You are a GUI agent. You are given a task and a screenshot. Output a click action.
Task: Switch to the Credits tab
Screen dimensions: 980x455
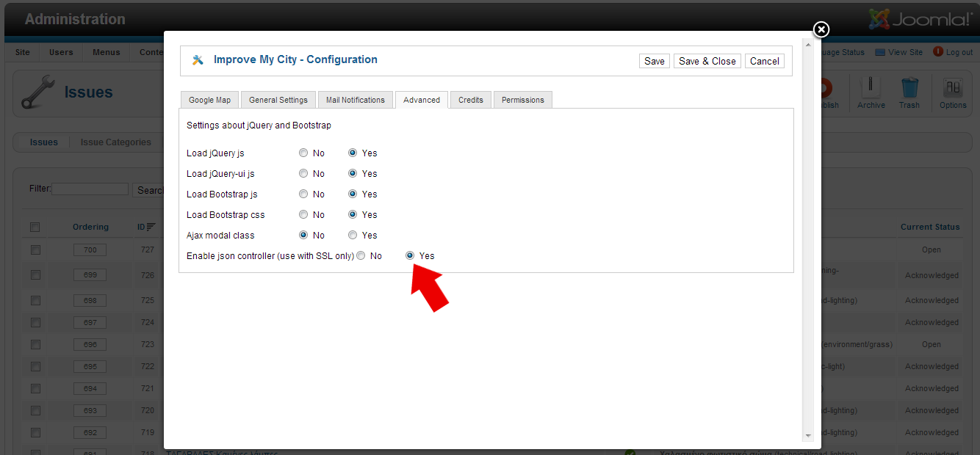tap(471, 100)
